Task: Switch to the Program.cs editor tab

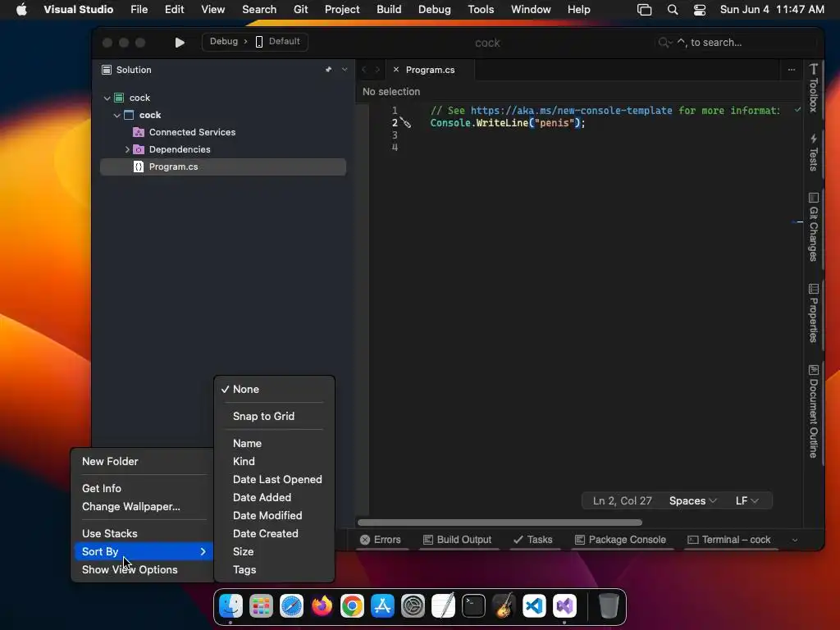Action: [x=430, y=70]
